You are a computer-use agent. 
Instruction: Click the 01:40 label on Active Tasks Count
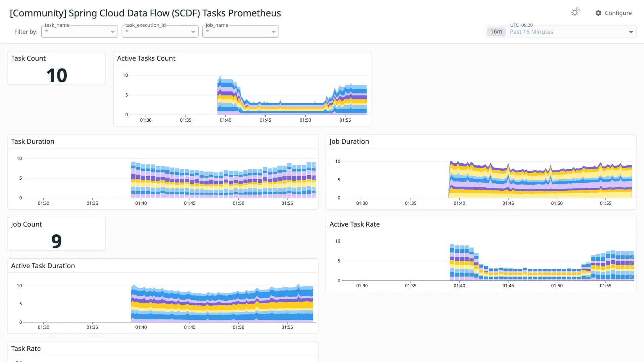pos(225,120)
